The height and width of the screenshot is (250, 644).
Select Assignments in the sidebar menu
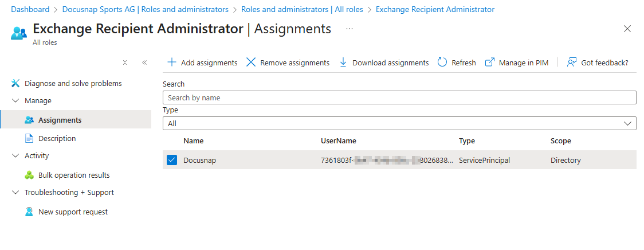(x=76, y=120)
